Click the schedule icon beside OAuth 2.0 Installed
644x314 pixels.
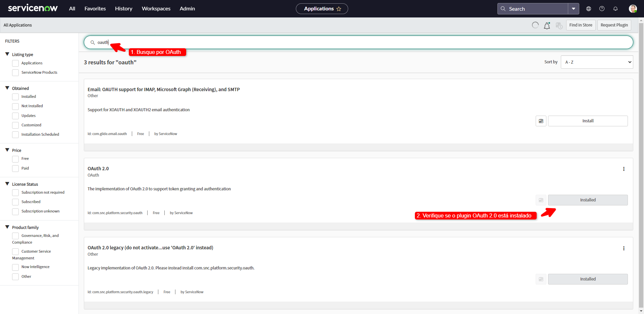[541, 200]
